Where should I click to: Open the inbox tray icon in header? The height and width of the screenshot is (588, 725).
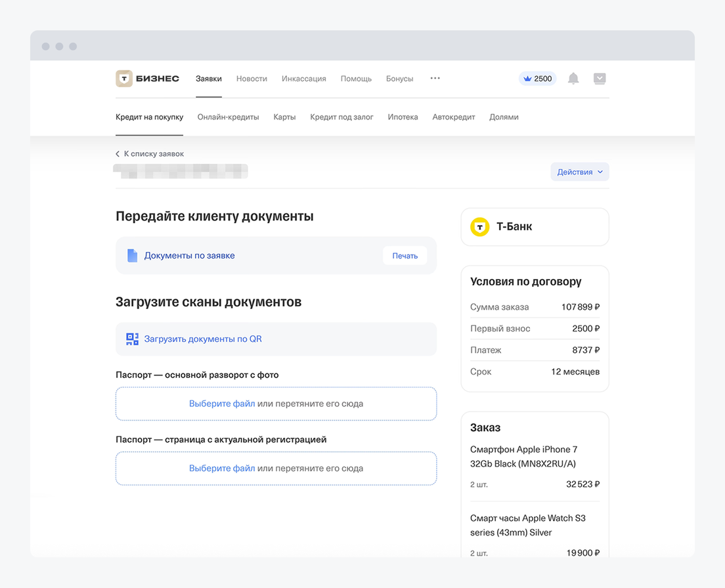(600, 79)
